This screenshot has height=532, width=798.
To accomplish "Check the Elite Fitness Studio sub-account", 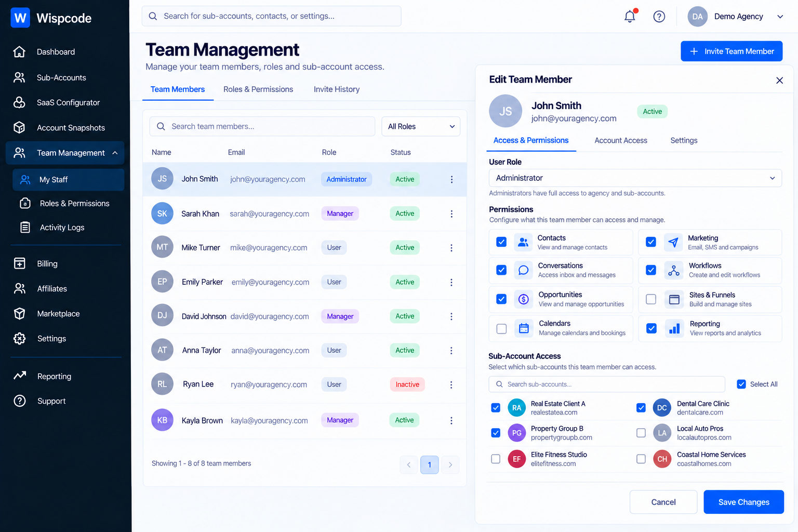I will point(496,459).
